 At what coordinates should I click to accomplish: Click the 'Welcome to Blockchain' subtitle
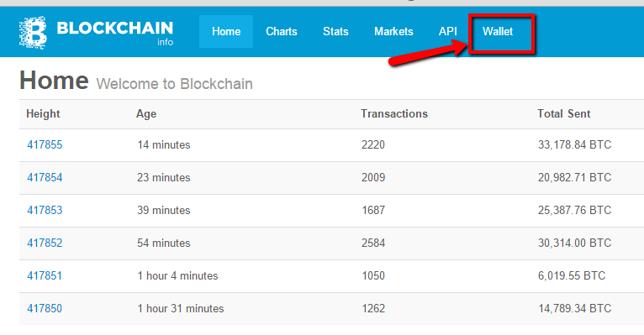pyautogui.click(x=175, y=84)
